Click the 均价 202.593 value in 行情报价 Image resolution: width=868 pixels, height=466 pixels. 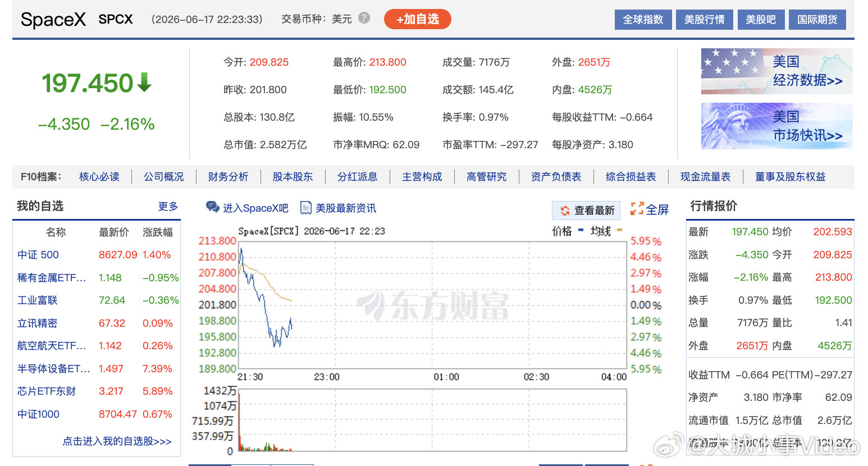pyautogui.click(x=833, y=232)
